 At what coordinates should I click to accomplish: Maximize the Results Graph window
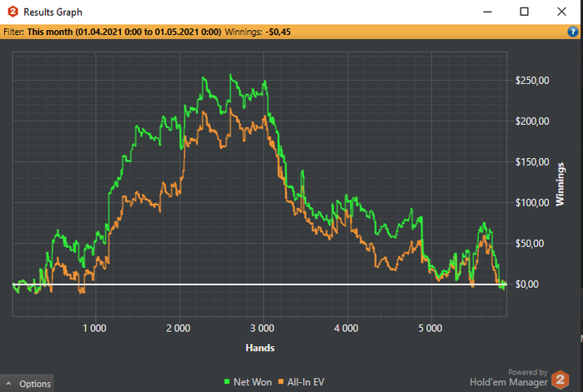[524, 12]
